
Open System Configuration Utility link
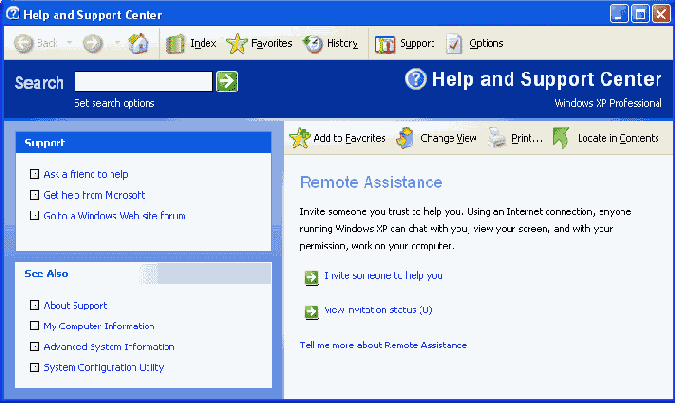click(x=104, y=368)
